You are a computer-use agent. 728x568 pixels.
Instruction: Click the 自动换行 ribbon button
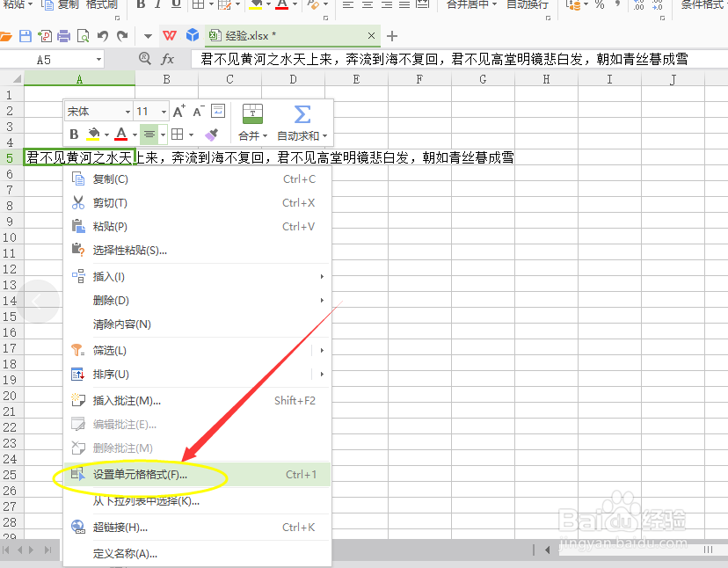click(527, 4)
